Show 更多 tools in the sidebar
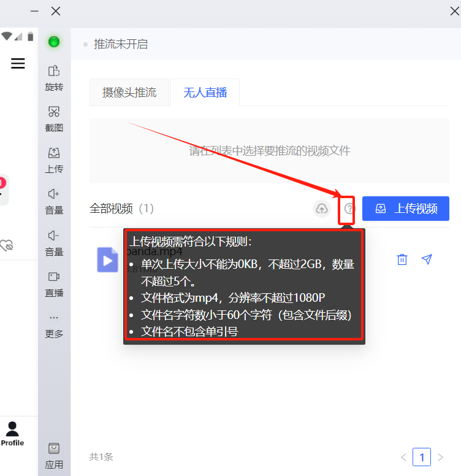The width and height of the screenshot is (461, 476). (54, 326)
